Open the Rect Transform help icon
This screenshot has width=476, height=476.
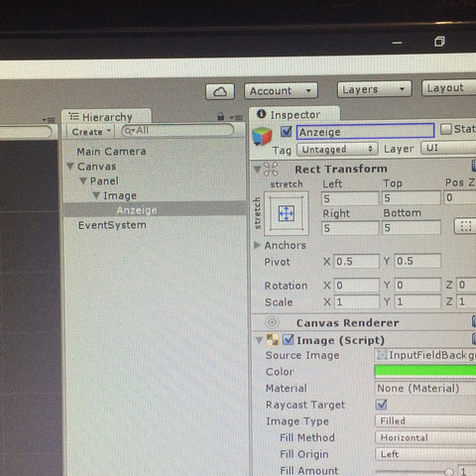tap(474, 166)
